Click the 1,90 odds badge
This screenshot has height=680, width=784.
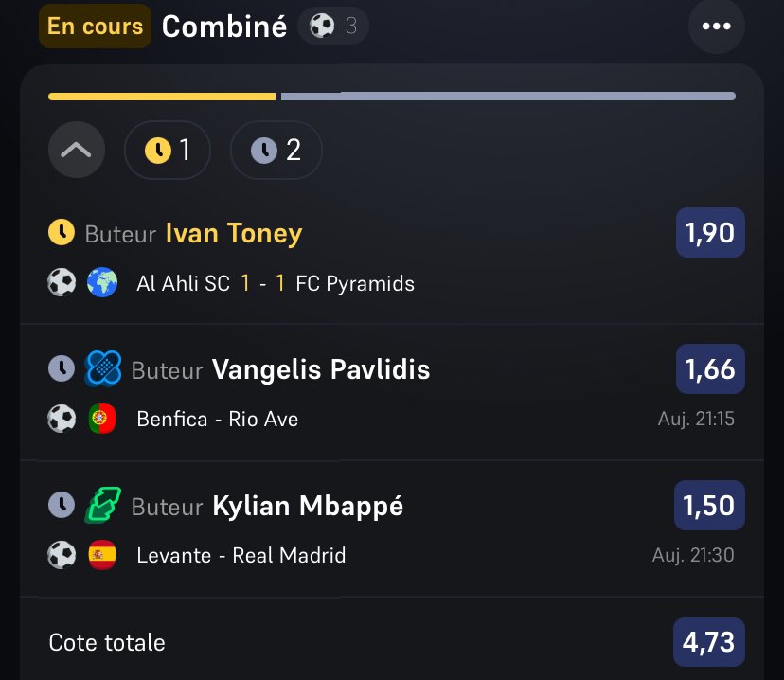pos(710,232)
